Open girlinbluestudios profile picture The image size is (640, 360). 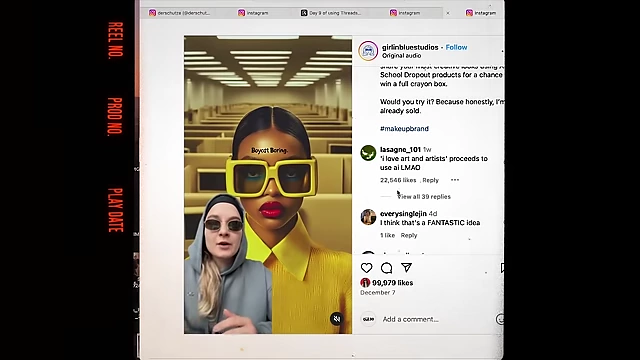click(x=368, y=51)
